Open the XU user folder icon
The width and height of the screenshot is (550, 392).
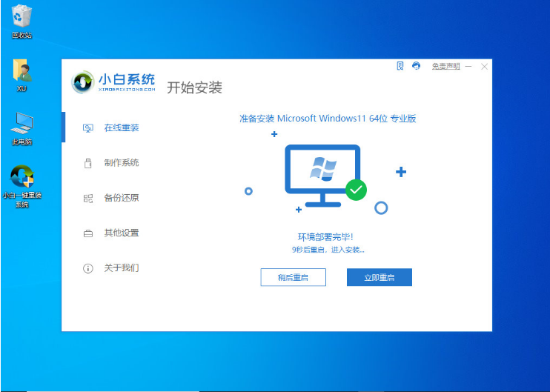(21, 76)
